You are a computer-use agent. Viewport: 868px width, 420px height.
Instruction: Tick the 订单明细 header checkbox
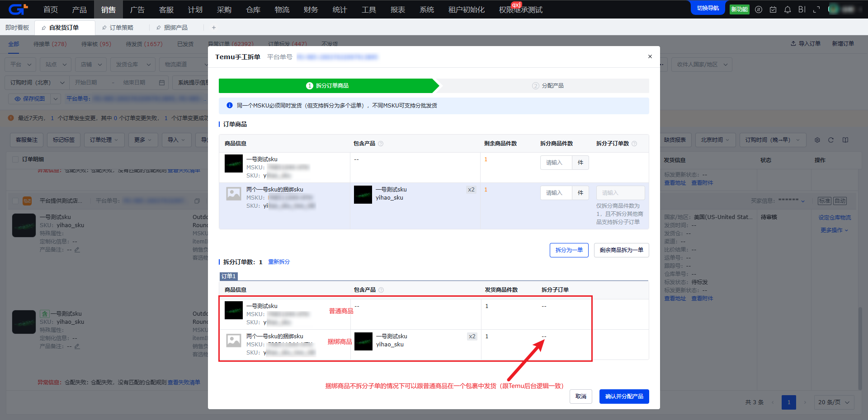[x=15, y=159]
